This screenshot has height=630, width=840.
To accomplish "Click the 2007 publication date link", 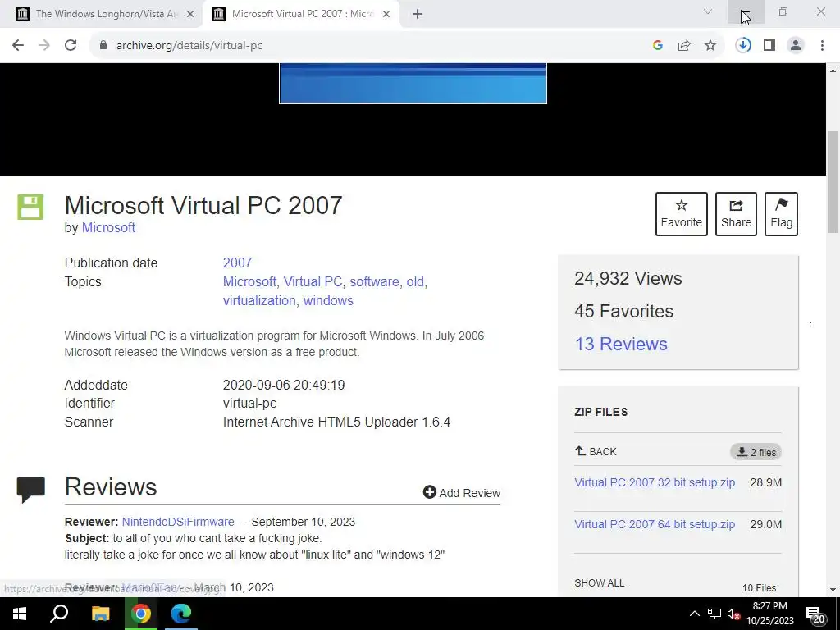I will tap(237, 263).
